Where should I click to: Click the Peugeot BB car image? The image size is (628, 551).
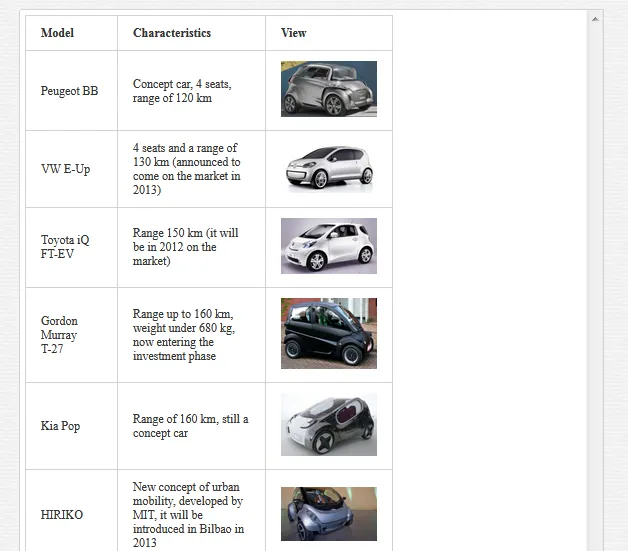click(329, 89)
